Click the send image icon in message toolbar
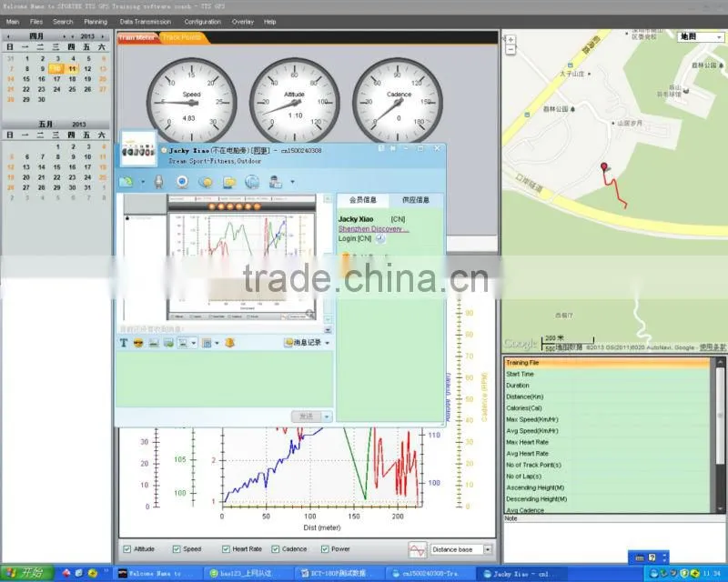728x582 pixels. (154, 343)
